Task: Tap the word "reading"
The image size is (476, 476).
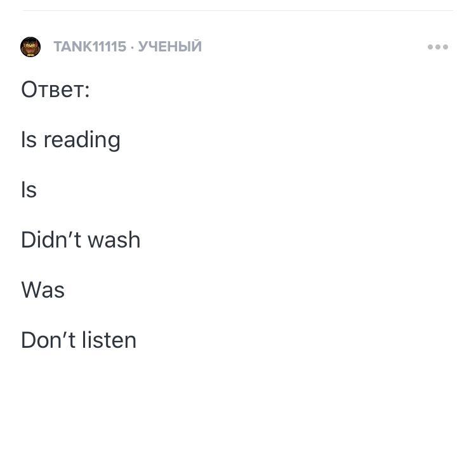Action: point(82,140)
